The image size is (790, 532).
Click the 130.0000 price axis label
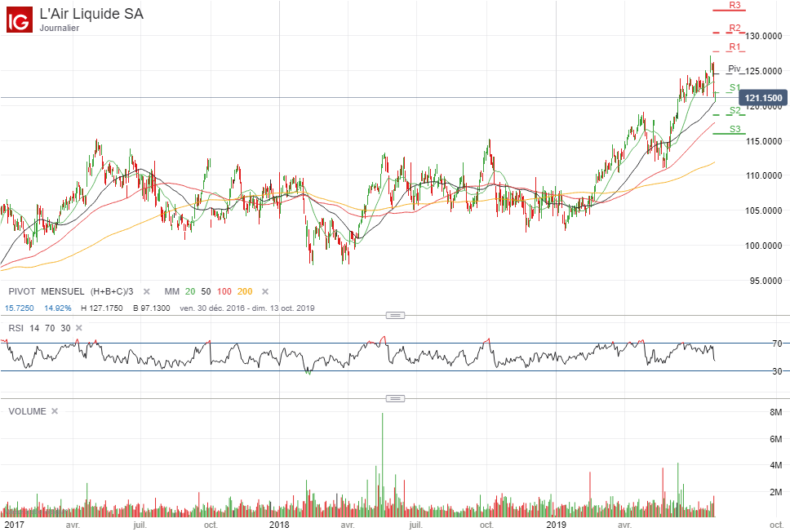point(764,36)
